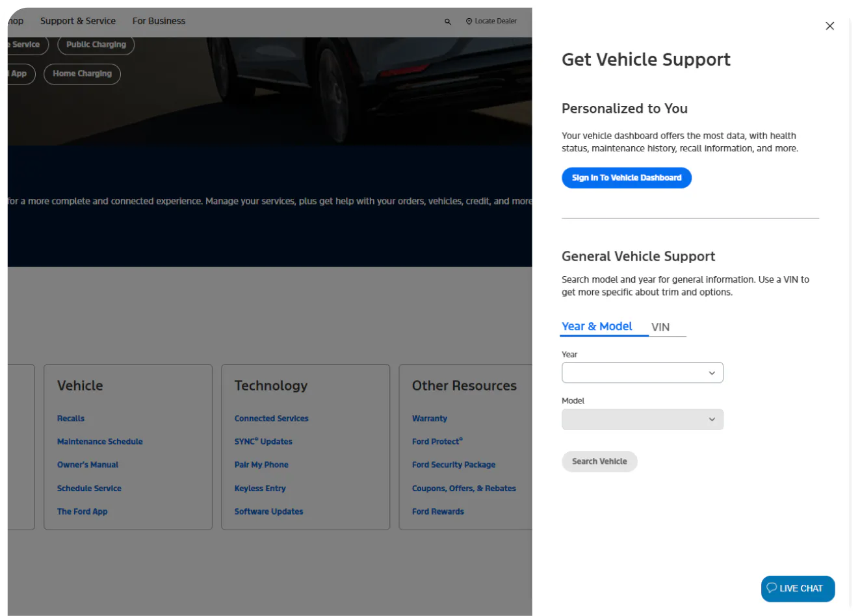The image size is (860, 616).
Task: Open the Public Charging pill
Action: 96,44
